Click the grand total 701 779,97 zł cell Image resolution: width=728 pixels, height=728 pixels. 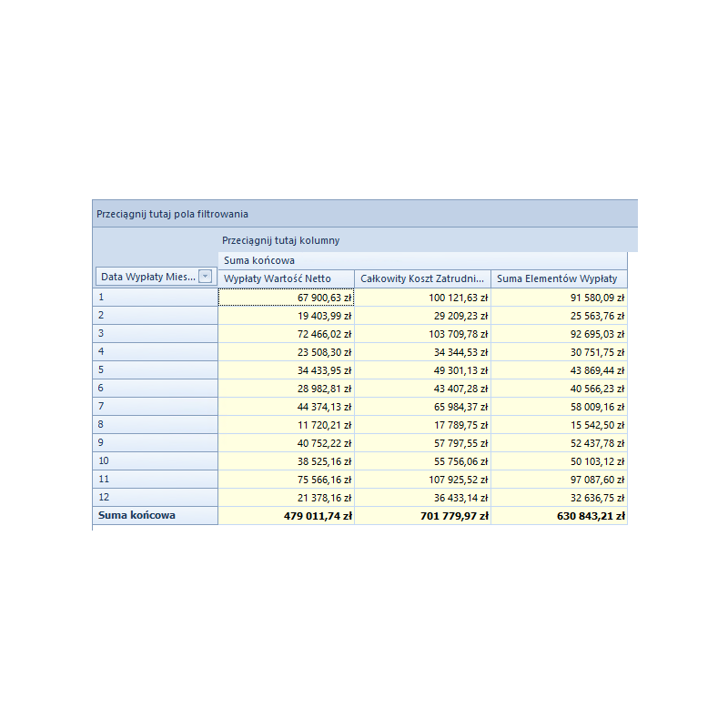click(x=422, y=515)
